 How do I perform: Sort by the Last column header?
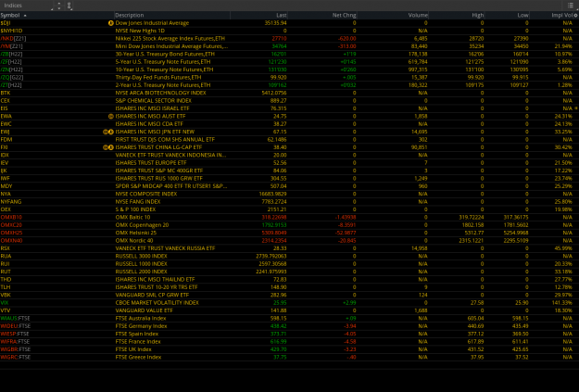coord(282,15)
